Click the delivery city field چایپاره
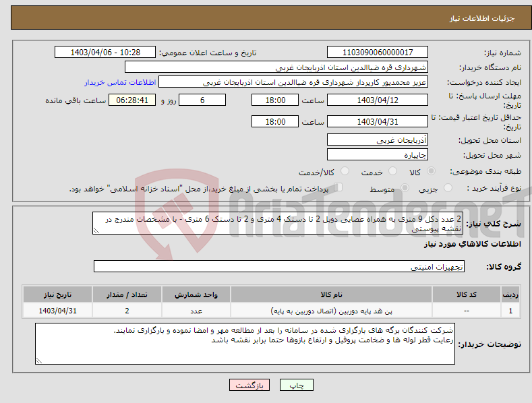532x403 pixels. coord(378,155)
